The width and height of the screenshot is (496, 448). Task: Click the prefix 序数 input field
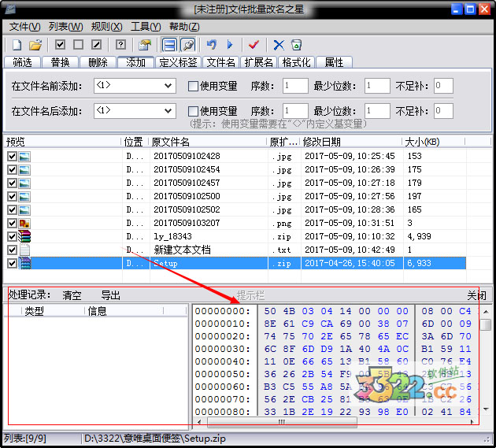point(295,85)
